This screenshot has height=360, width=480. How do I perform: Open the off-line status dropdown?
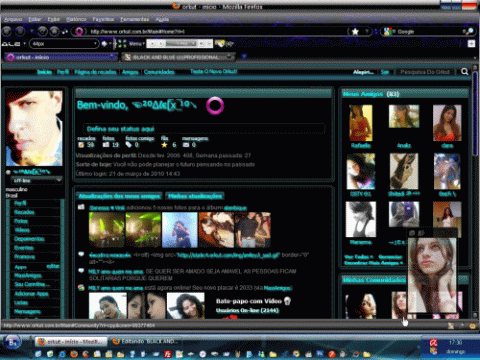point(36,180)
